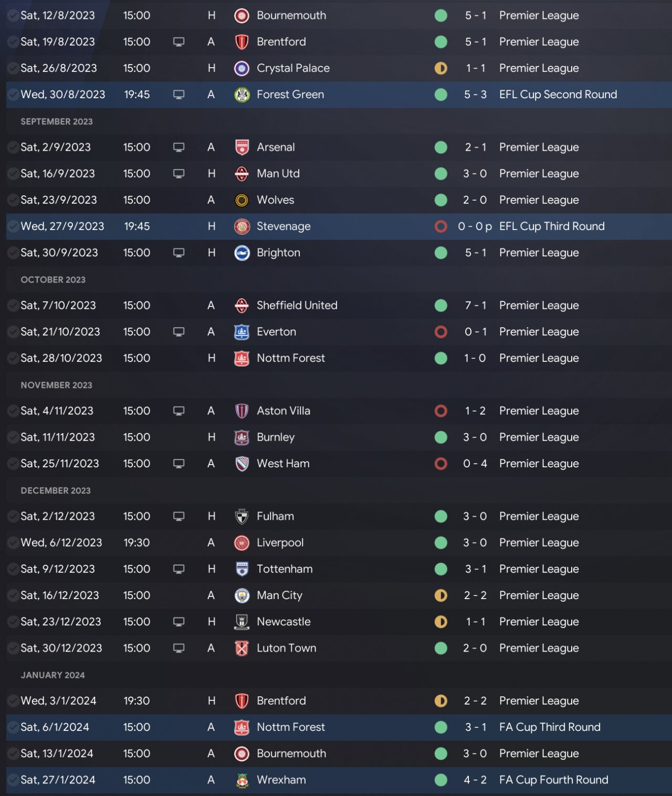This screenshot has height=796, width=672.
Task: Collapse the JANUARY 2024 month header
Action: coord(52,675)
